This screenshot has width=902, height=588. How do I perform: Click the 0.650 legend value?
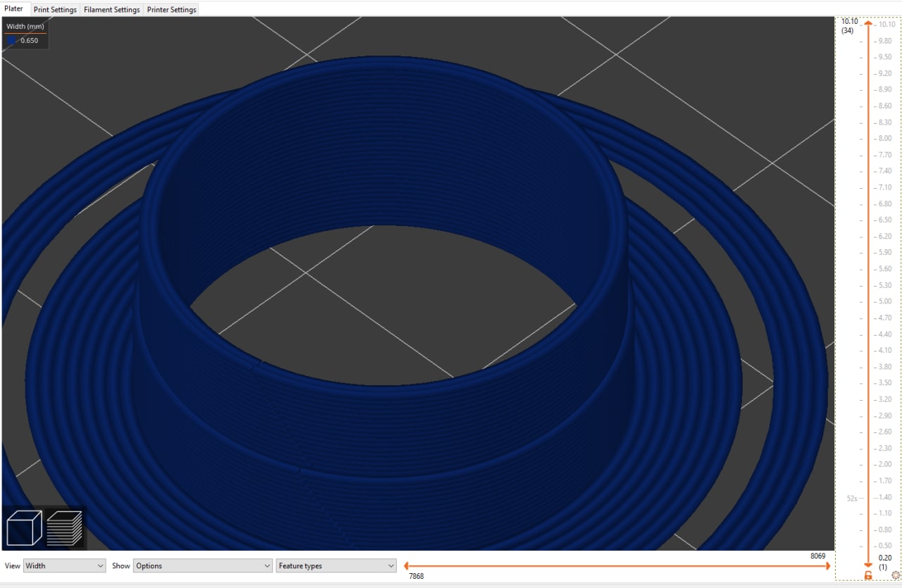pyautogui.click(x=30, y=41)
